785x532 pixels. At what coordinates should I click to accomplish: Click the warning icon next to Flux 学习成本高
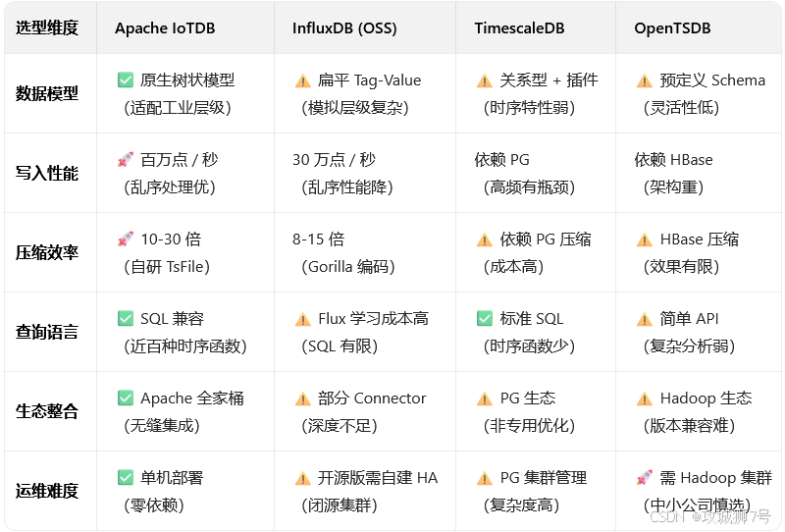point(303,319)
